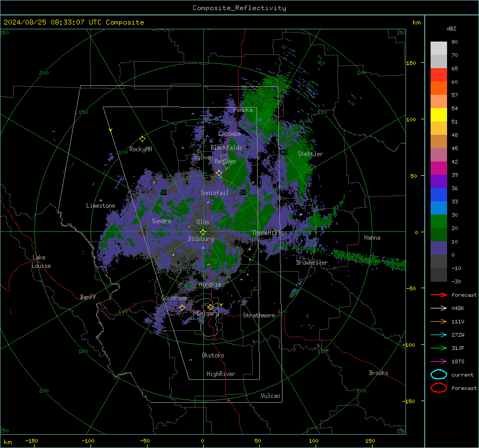Click the Drumheller town label
The height and width of the screenshot is (448, 479).
pyautogui.click(x=311, y=263)
